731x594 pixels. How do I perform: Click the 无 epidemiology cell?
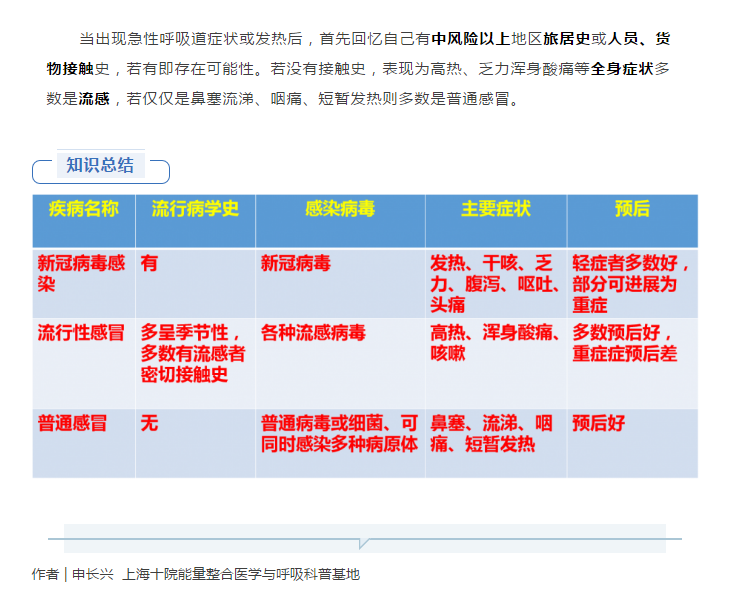[x=195, y=443]
